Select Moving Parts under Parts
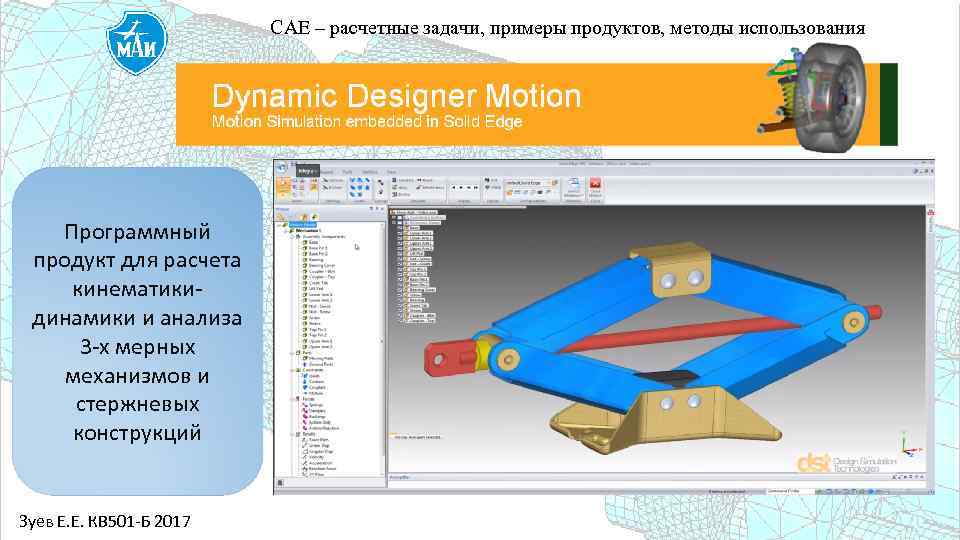960x540 pixels. coord(321,358)
